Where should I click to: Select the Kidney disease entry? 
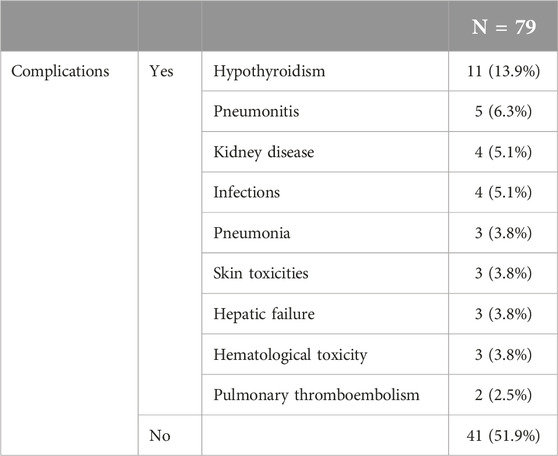264,152
